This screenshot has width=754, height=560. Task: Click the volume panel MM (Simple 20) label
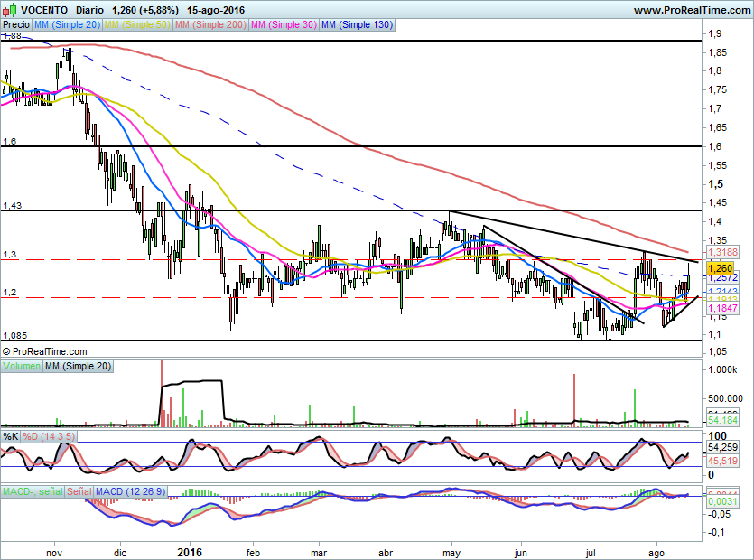pos(78,366)
